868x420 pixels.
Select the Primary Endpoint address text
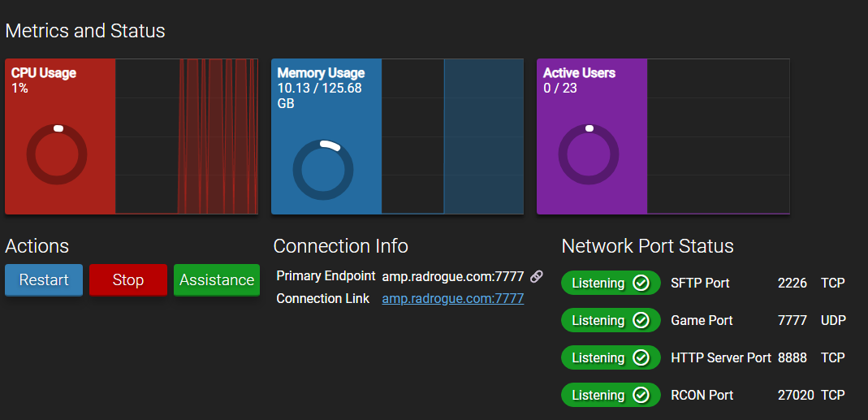[452, 276]
